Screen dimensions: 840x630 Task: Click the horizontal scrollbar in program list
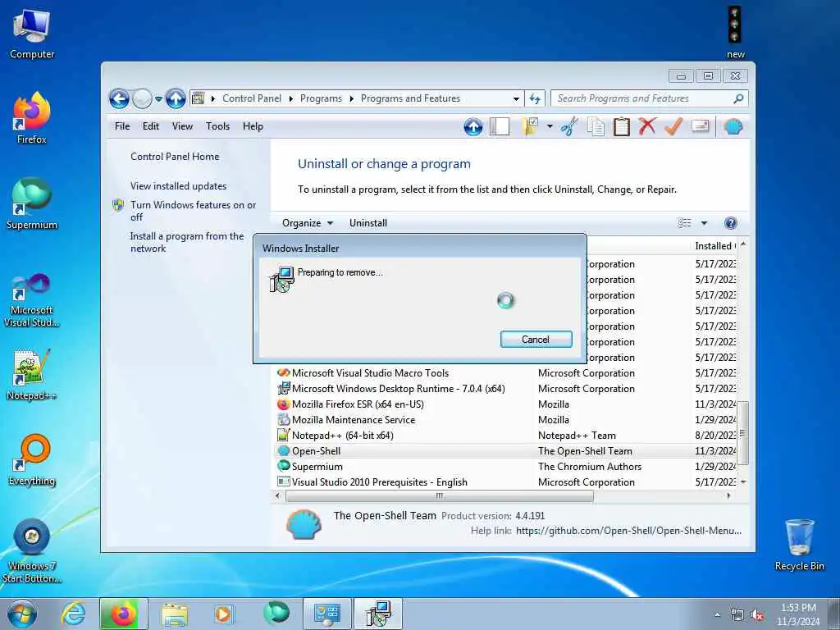tap(440, 496)
